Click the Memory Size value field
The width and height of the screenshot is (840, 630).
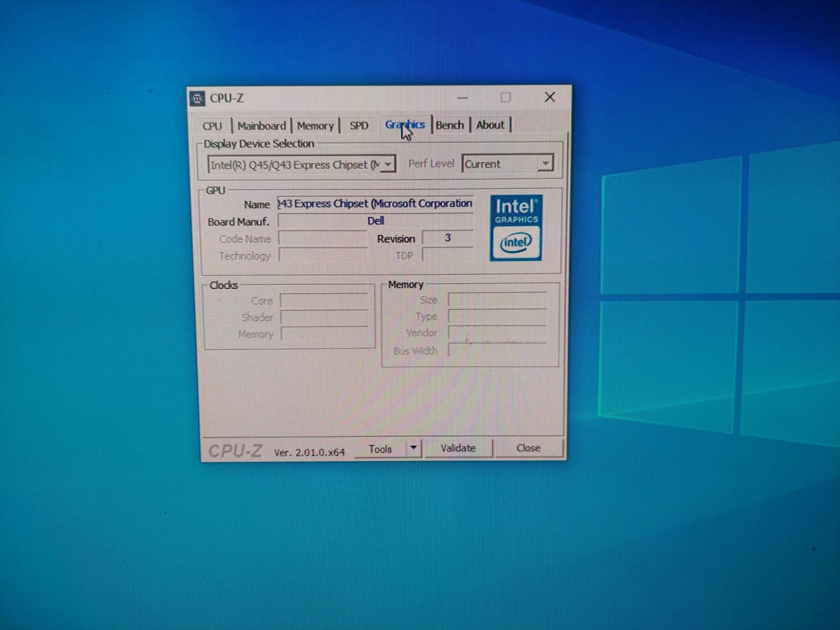click(497, 300)
